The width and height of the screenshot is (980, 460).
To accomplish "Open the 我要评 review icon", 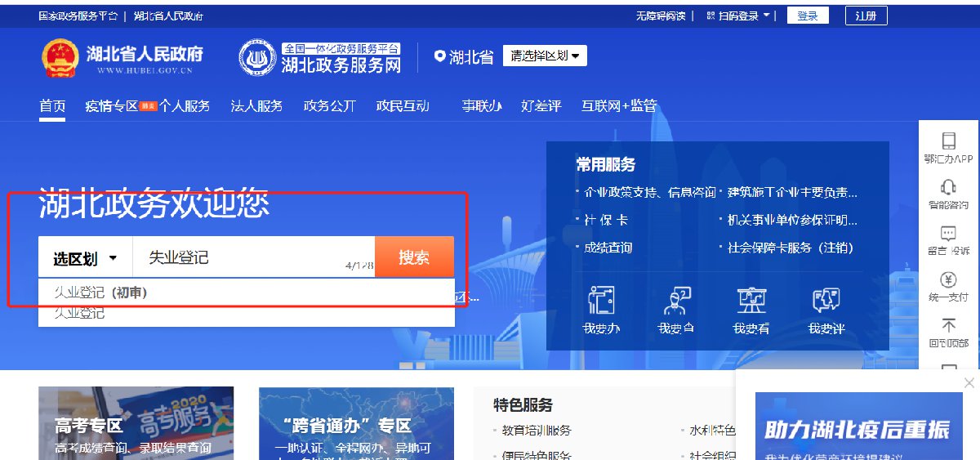I will [826, 301].
